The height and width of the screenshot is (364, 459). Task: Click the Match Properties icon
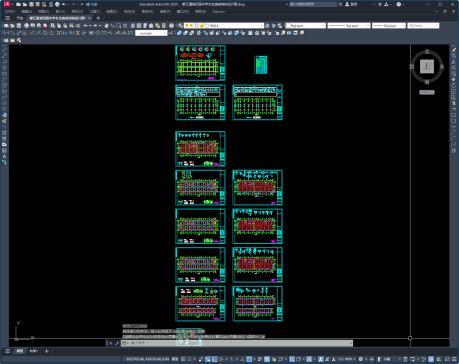point(71,26)
